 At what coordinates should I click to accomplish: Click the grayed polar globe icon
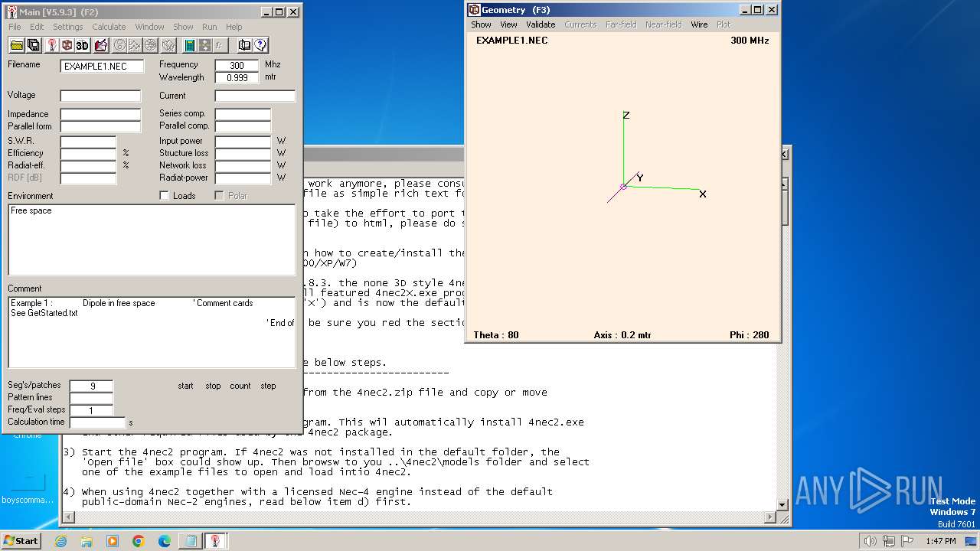(151, 45)
